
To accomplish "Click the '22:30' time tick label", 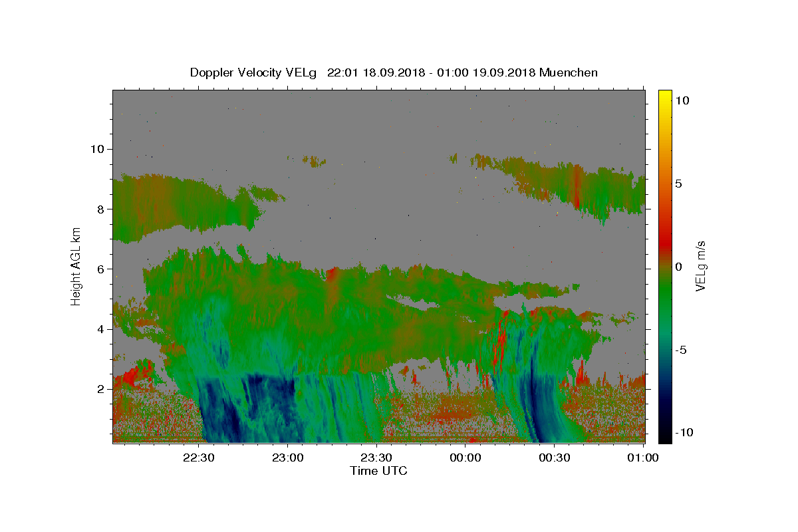I will pos(198,458).
